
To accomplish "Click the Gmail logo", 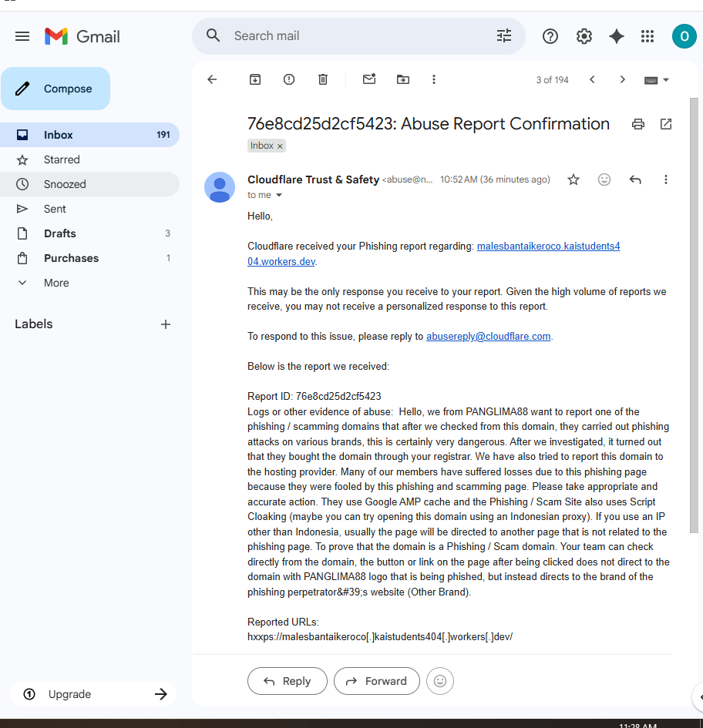I will 82,36.
